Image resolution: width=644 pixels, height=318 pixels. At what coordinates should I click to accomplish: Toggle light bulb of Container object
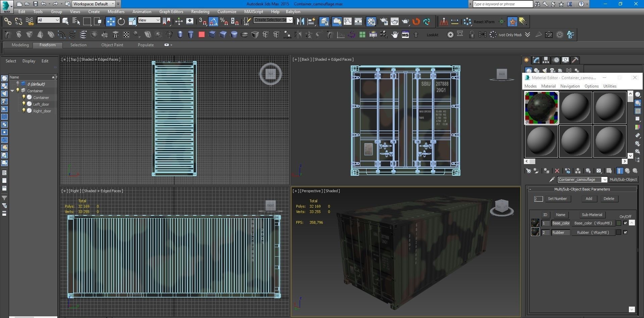pyautogui.click(x=23, y=97)
